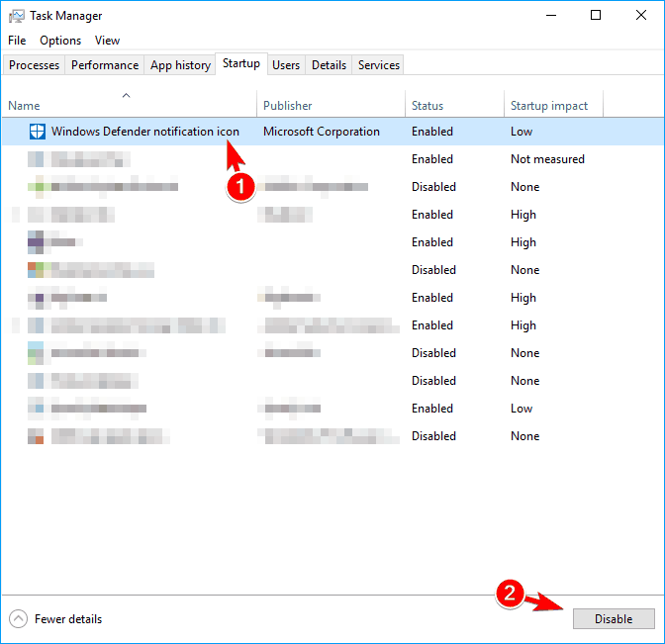Viewport: 665px width, 644px height.
Task: Click the Low impact cell for Windows Defender
Action: point(522,132)
